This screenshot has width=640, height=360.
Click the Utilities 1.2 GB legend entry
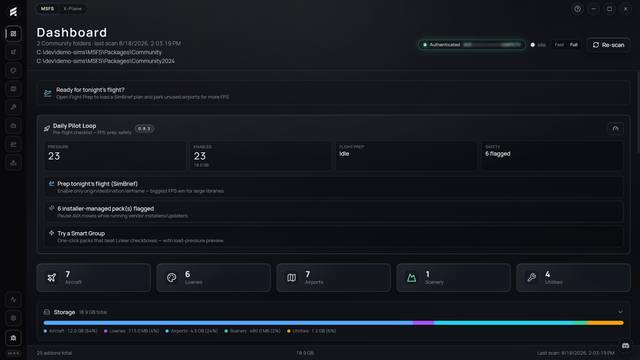311,331
